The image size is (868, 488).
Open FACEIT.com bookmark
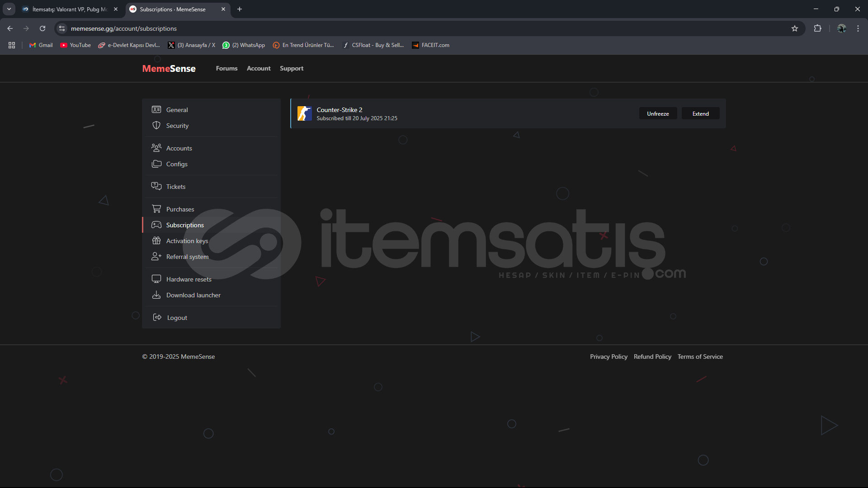(430, 45)
